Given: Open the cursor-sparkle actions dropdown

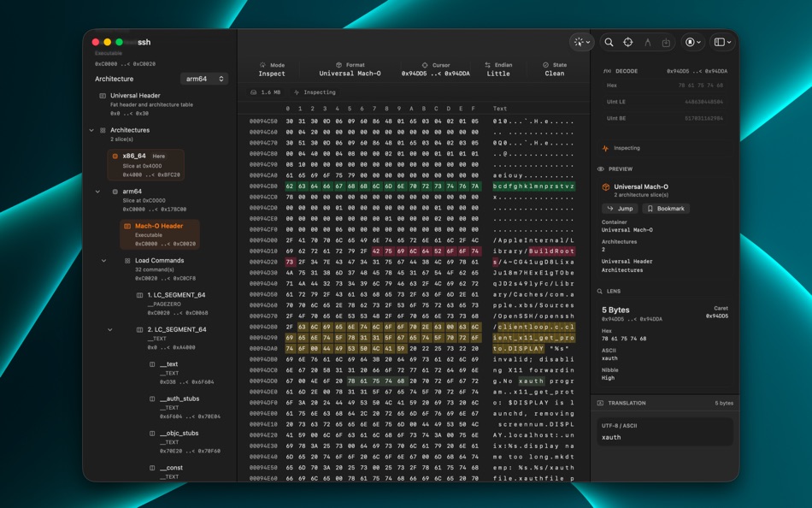Looking at the screenshot, I should click(x=582, y=43).
